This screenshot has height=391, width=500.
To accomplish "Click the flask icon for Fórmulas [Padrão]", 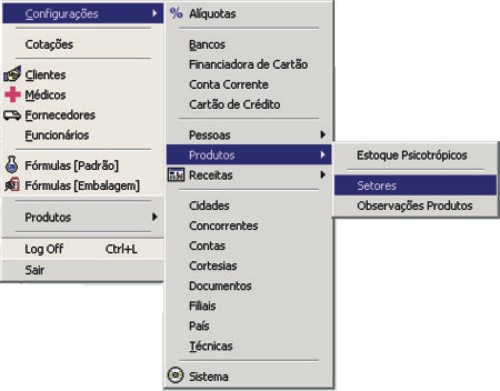I will 12,164.
